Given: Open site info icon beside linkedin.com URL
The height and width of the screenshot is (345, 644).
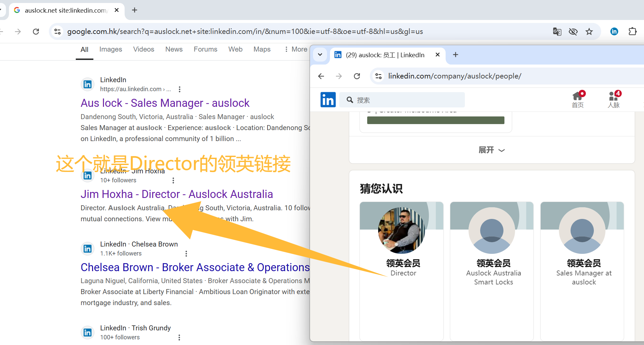Looking at the screenshot, I should point(378,76).
